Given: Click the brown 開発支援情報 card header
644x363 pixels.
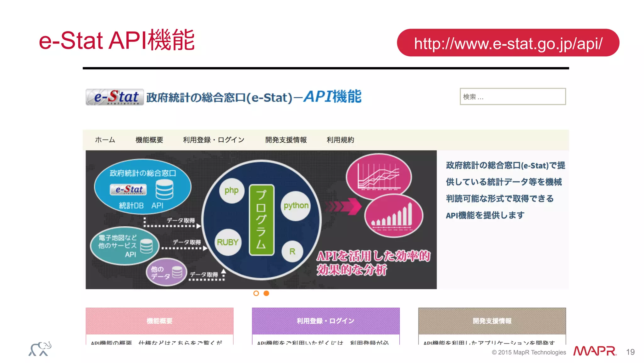Looking at the screenshot, I should [492, 321].
